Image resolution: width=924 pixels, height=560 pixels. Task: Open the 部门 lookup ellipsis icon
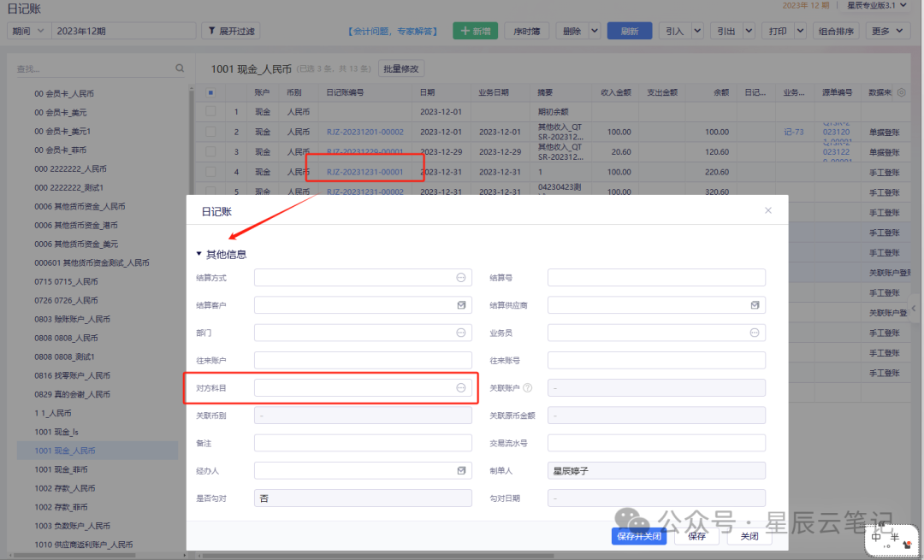pos(460,333)
